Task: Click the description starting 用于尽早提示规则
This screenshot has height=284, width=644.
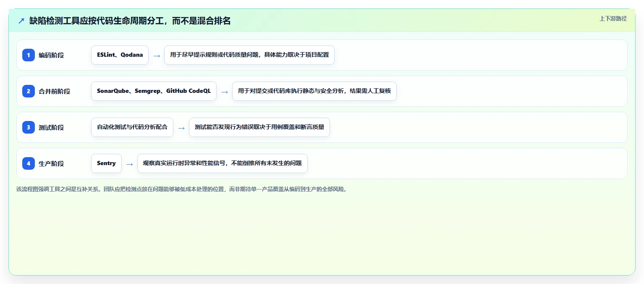Action: tap(249, 55)
